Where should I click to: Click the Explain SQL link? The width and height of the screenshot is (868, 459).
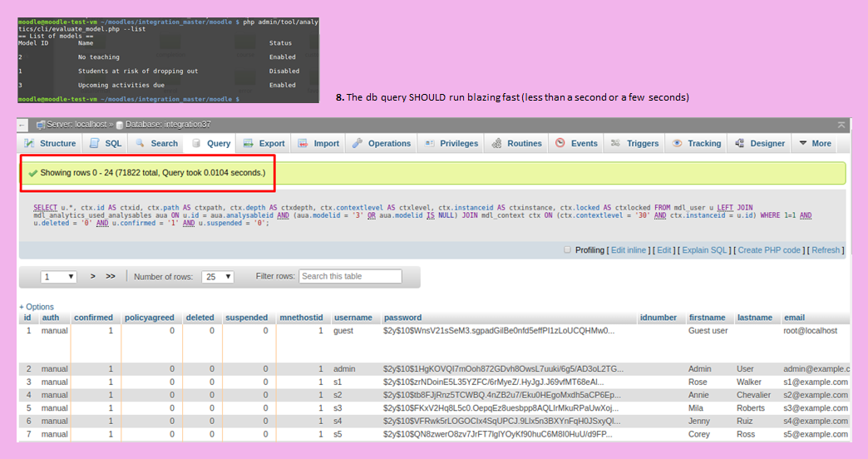point(704,250)
